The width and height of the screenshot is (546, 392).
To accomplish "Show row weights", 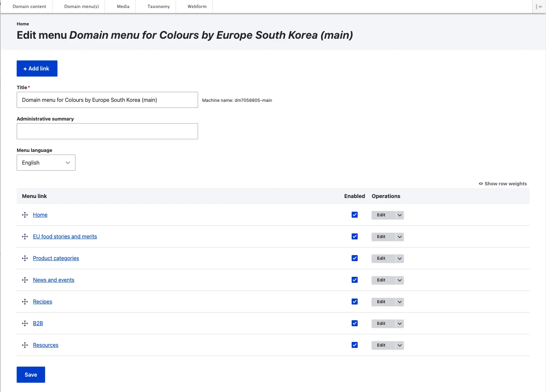I will click(x=503, y=184).
